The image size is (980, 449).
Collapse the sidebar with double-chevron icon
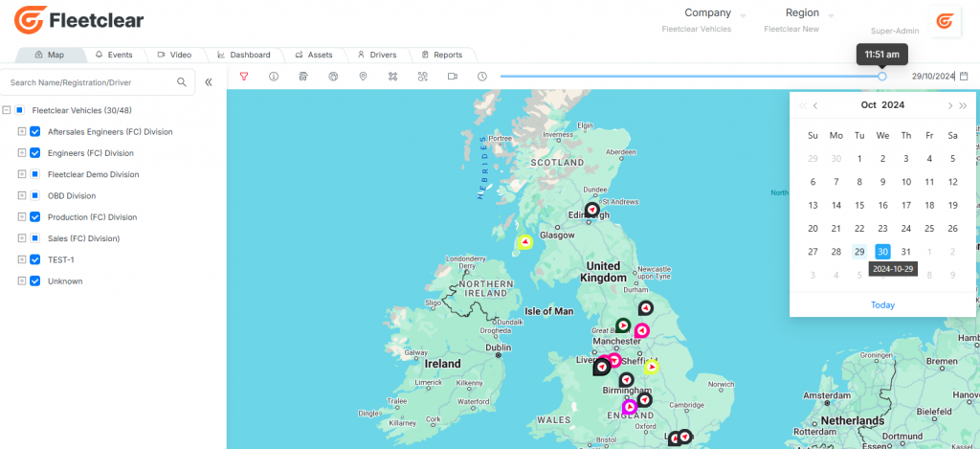point(208,82)
